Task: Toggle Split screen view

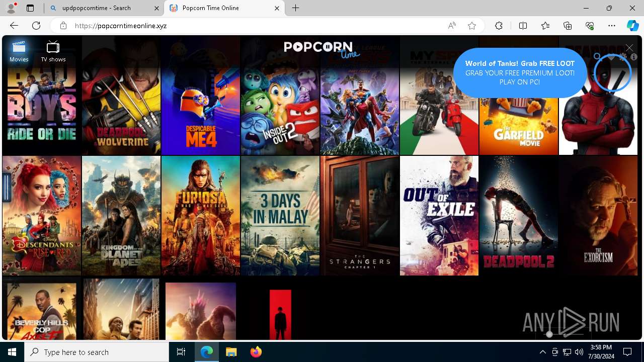Action: click(523, 26)
